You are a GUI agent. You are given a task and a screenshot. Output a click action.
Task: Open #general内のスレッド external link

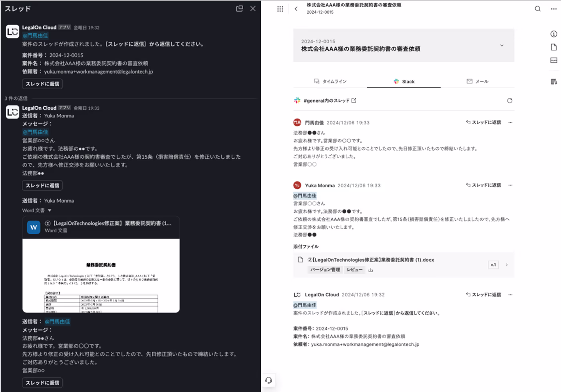(x=354, y=101)
